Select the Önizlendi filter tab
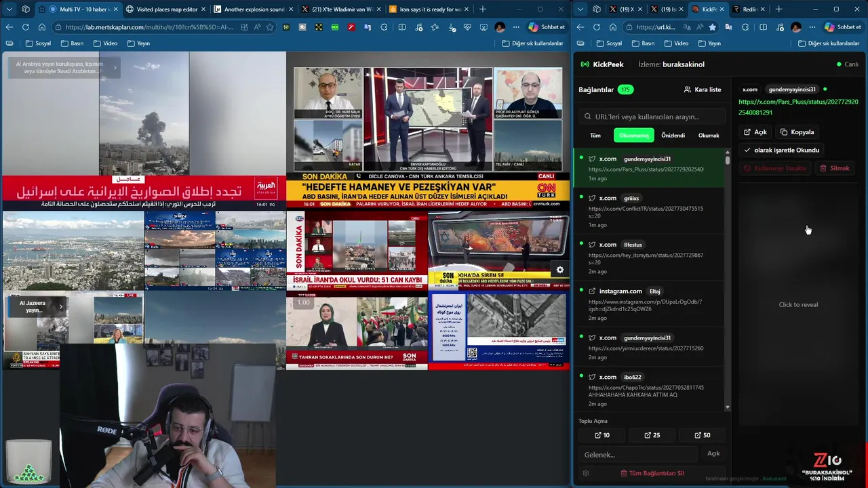The image size is (868, 488). 673,136
